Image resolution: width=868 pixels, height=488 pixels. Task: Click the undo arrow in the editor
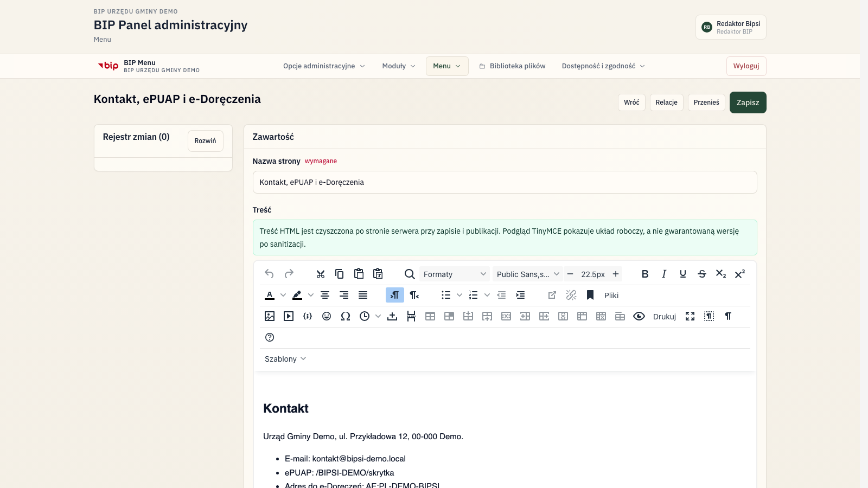pyautogui.click(x=270, y=274)
